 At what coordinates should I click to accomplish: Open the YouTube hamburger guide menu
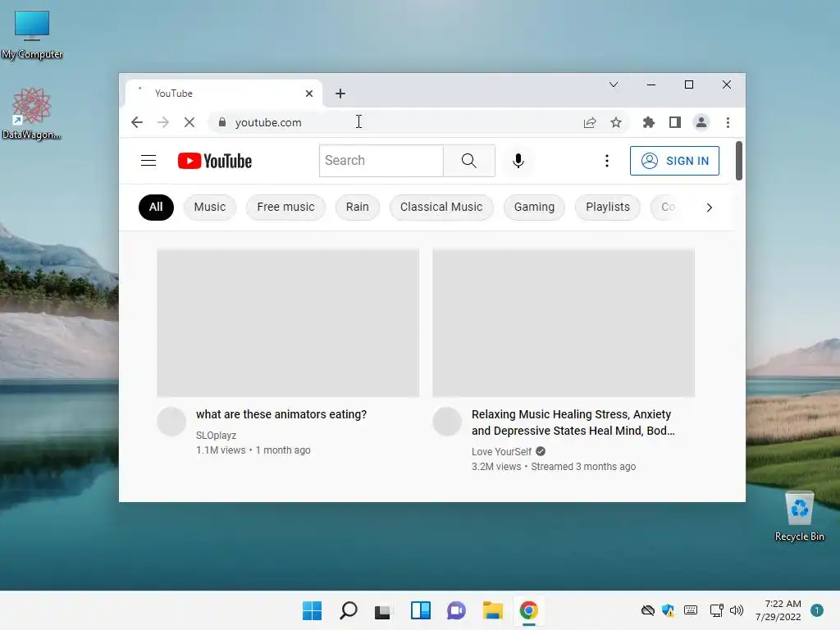[x=148, y=161]
